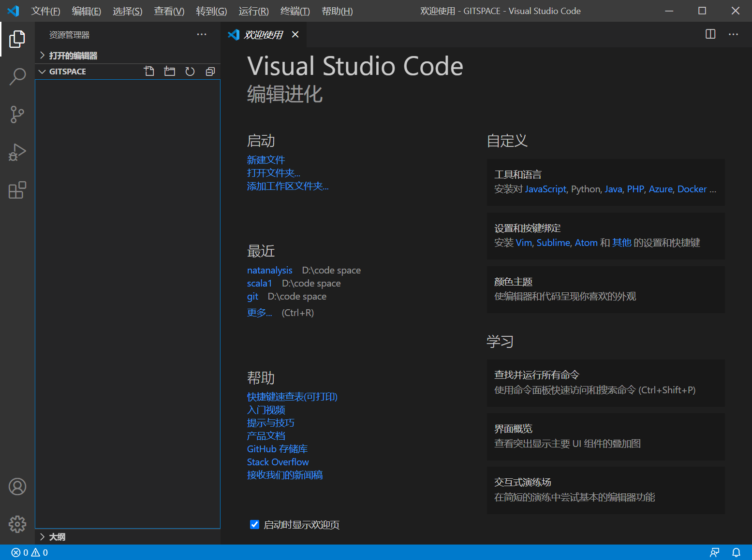The image size is (752, 560).
Task: Open the 查找并运行所有命令 card
Action: 605,383
